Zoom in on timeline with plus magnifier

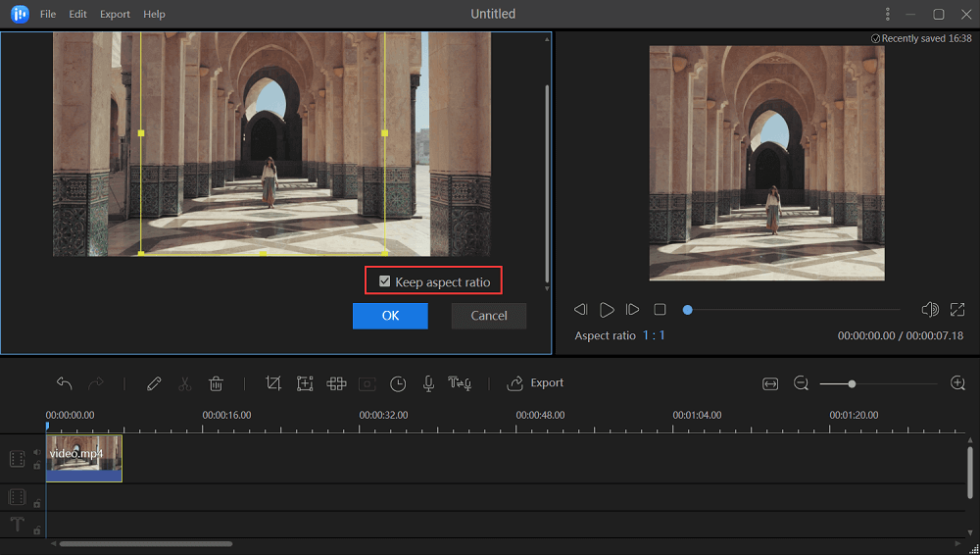pyautogui.click(x=958, y=383)
